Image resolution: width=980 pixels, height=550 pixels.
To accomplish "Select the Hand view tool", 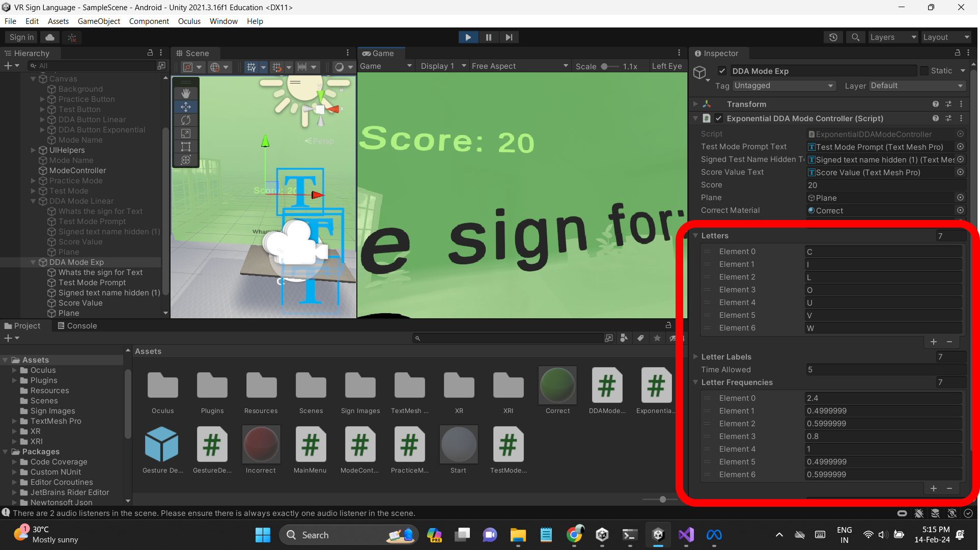I will click(185, 93).
